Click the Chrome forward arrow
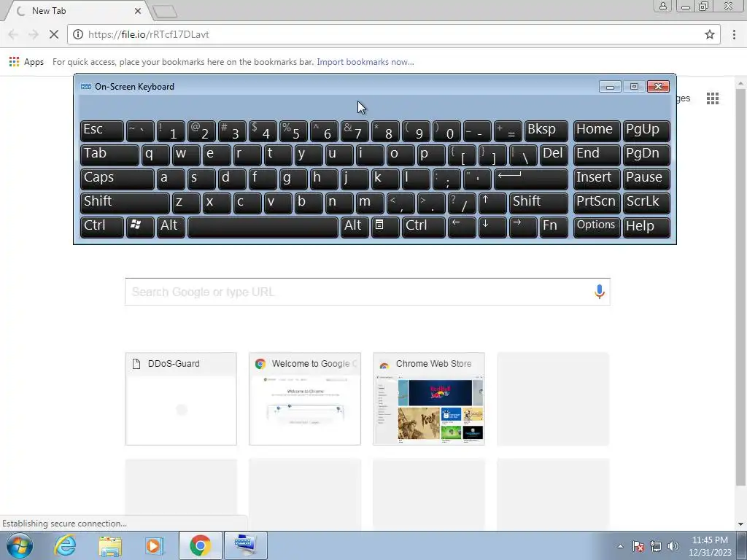747x560 pixels. tap(34, 34)
